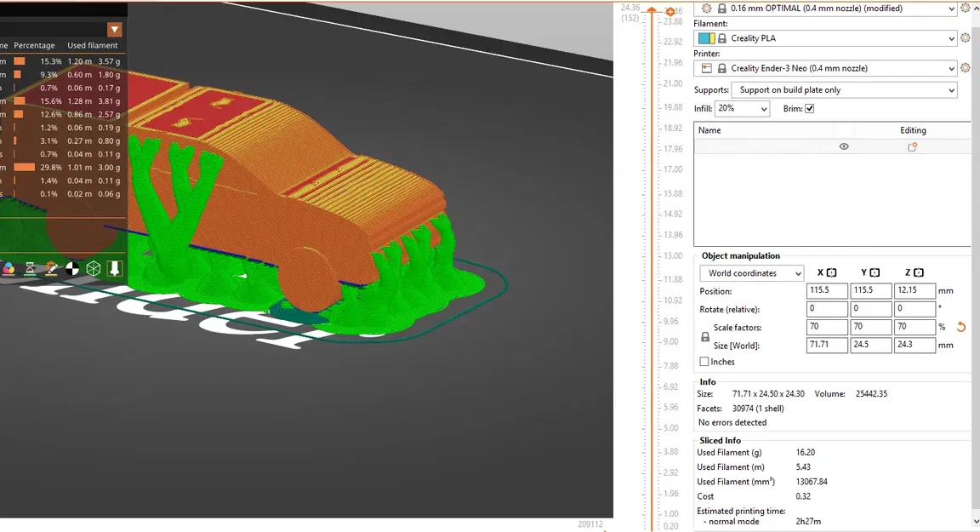Click the legend row showing 9.3%

[60, 74]
